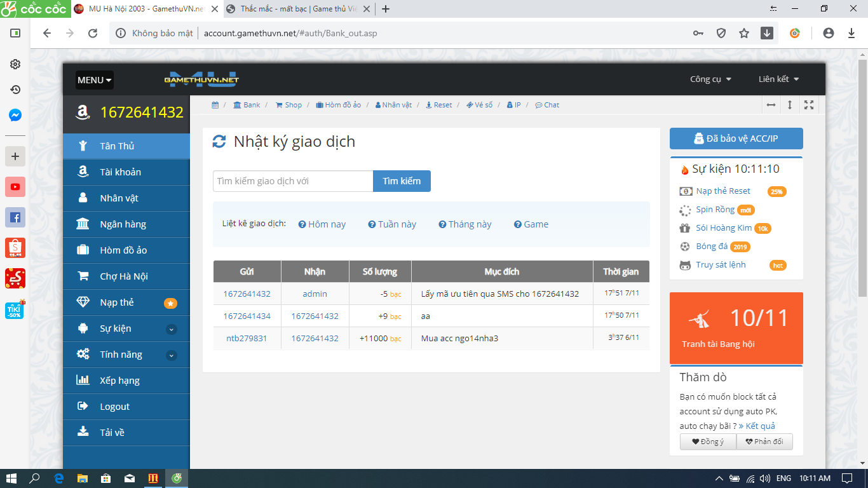Bookmark this page with star icon
This screenshot has height=488, width=868.
pos(744,33)
